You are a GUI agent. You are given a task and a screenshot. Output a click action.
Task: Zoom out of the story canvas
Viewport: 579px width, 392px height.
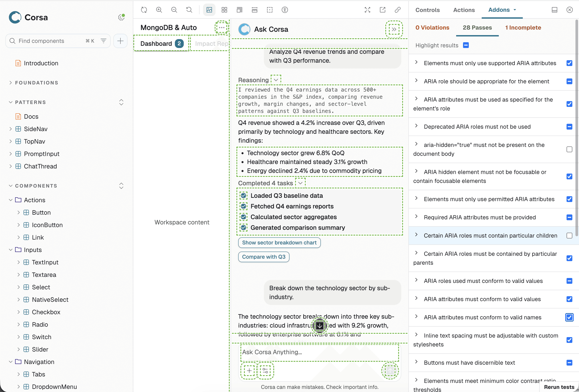click(174, 10)
